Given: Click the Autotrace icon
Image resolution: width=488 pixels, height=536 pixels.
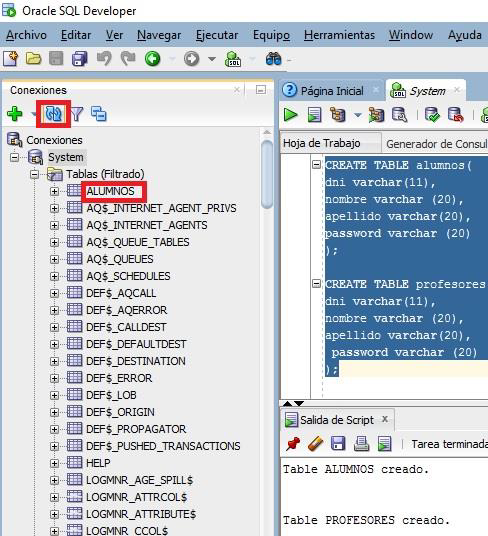Looking at the screenshot, I should point(376,115).
